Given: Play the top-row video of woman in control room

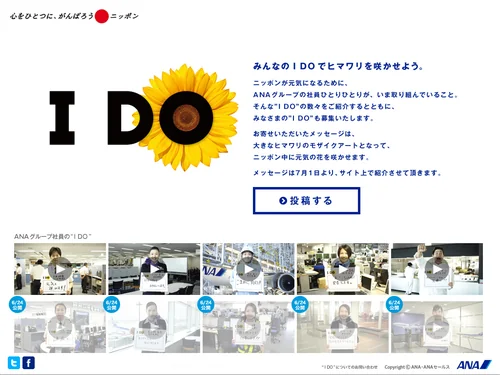Looking at the screenshot, I should (x=343, y=269).
